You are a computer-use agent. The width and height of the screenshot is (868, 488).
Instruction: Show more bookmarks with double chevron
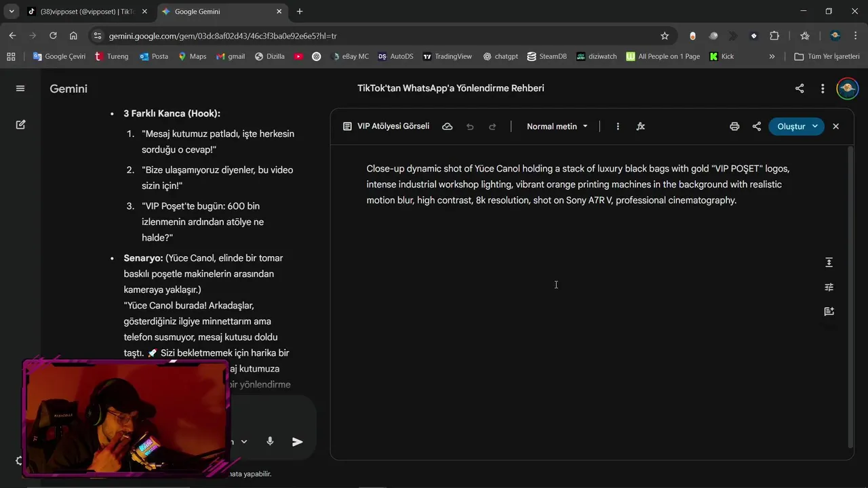pyautogui.click(x=772, y=56)
